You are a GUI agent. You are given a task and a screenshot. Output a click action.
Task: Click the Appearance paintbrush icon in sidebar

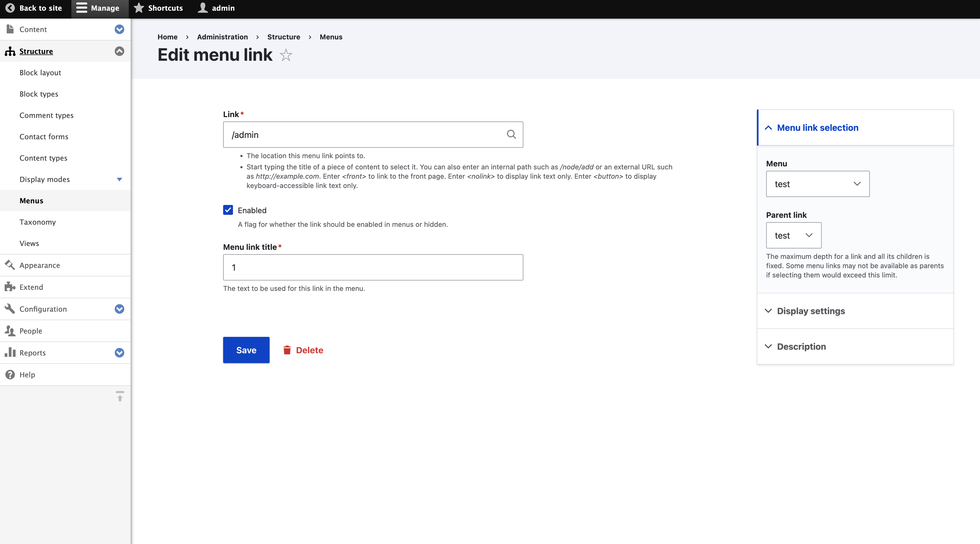coord(10,265)
